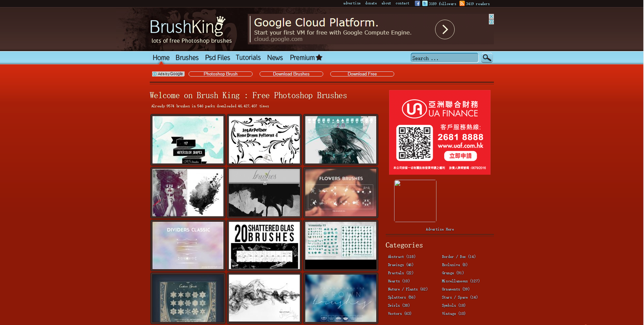Open the woman with ink splatter thumbnail
644x325 pixels.
(188, 192)
